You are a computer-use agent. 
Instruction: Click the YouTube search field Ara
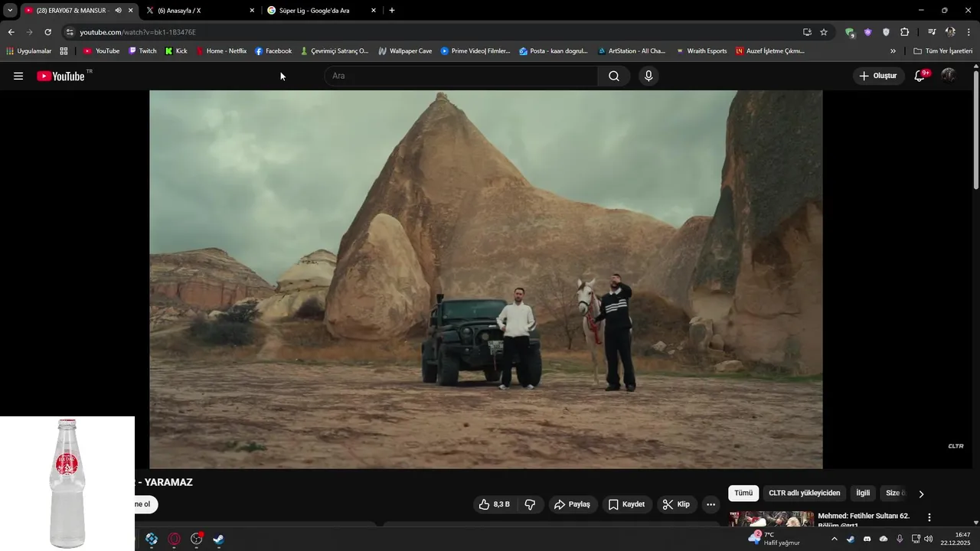[461, 76]
